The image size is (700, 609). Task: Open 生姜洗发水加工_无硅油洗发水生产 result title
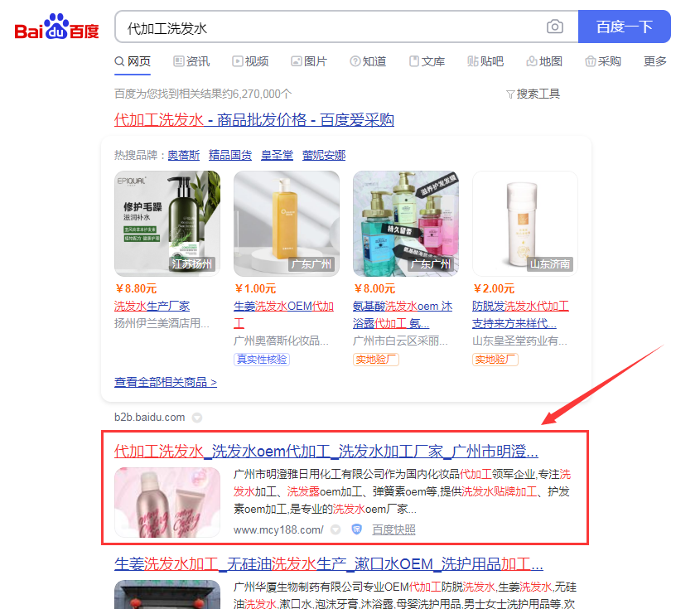click(329, 564)
